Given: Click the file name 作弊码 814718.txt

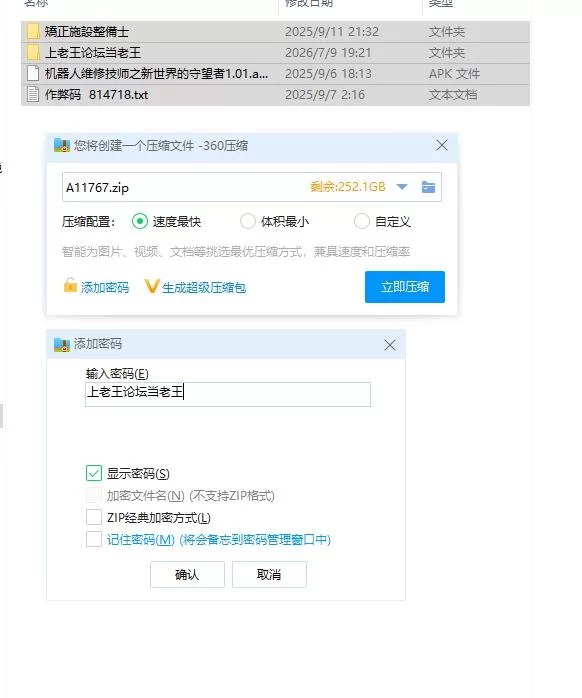Looking at the screenshot, I should tap(96, 94).
